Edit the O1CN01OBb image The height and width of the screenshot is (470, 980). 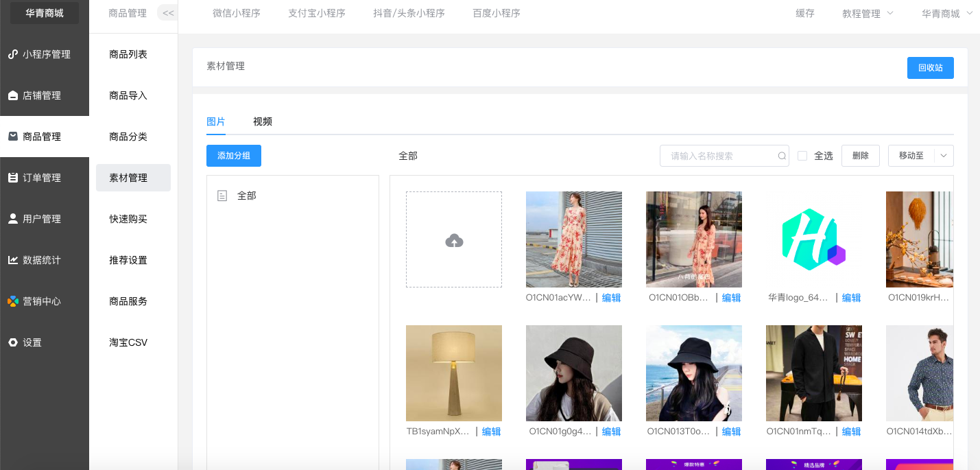(732, 298)
